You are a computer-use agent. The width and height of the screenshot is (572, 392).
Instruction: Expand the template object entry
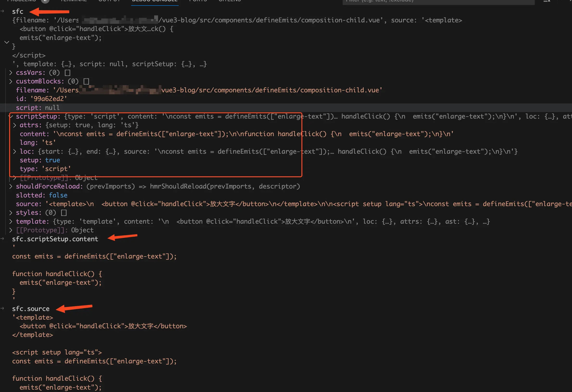(11, 221)
